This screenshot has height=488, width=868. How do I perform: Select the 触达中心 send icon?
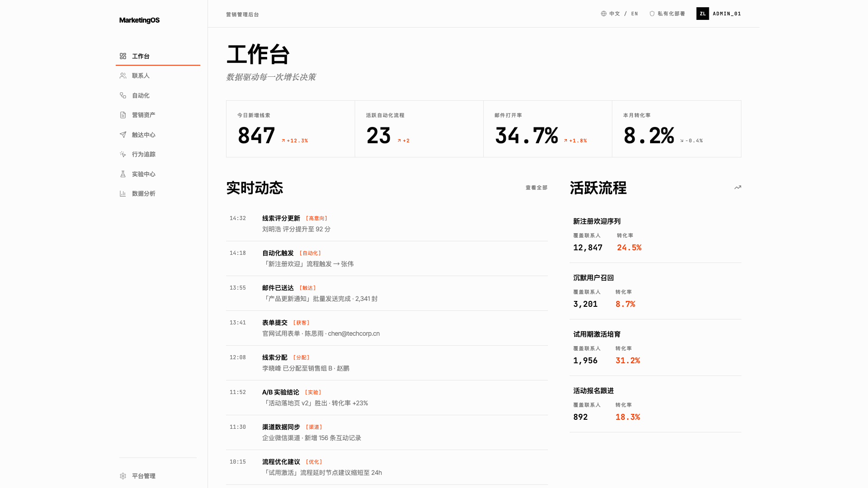coord(123,134)
